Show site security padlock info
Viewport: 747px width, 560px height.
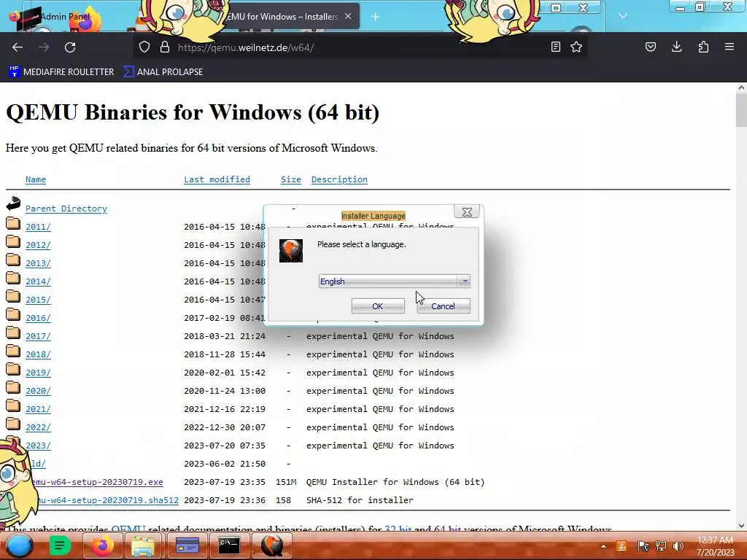(165, 47)
